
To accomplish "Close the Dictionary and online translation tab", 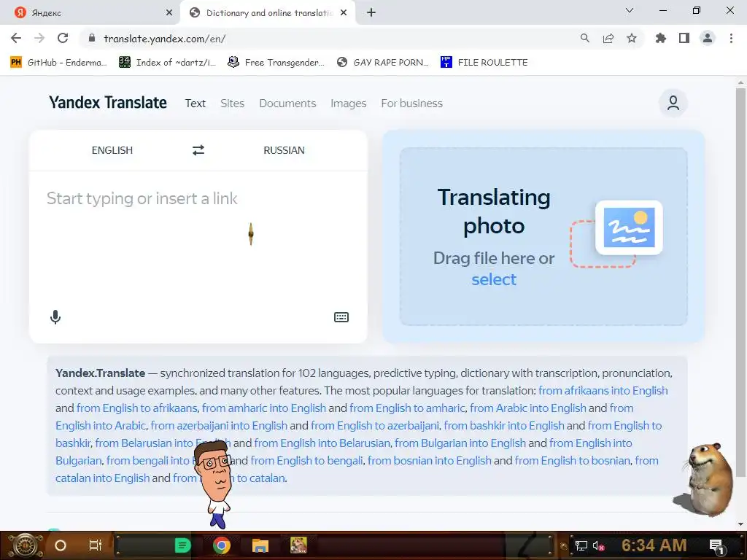I will (x=344, y=13).
